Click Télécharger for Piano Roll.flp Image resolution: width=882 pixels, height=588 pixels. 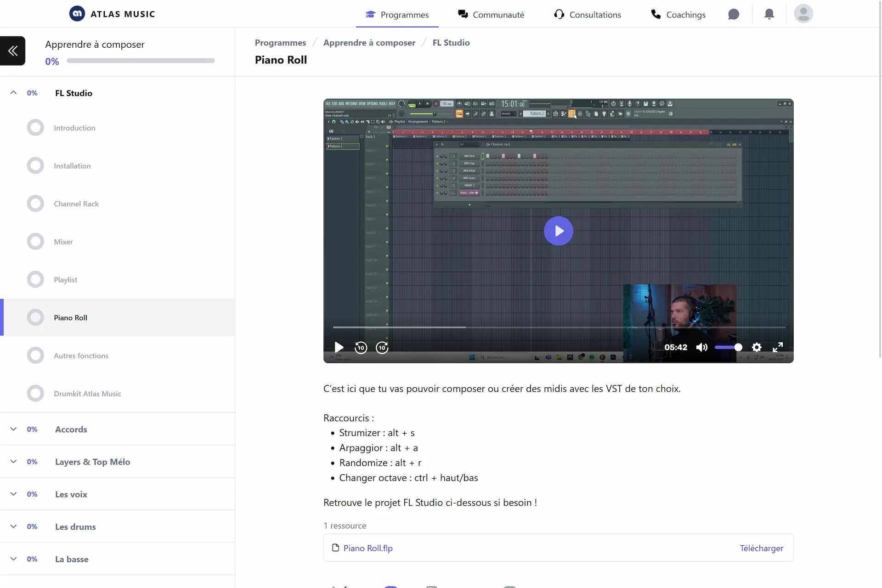761,548
